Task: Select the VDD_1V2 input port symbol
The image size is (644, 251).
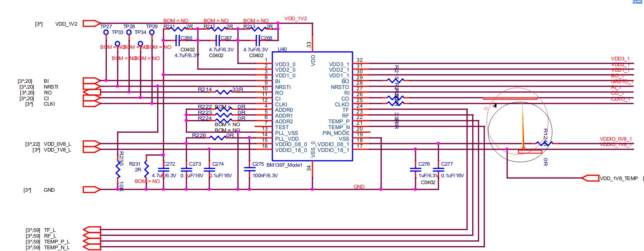Action: pyautogui.click(x=92, y=24)
